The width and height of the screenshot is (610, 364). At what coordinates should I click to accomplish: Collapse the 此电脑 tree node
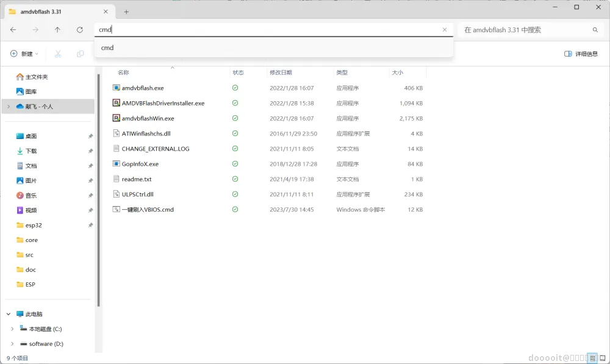point(9,314)
